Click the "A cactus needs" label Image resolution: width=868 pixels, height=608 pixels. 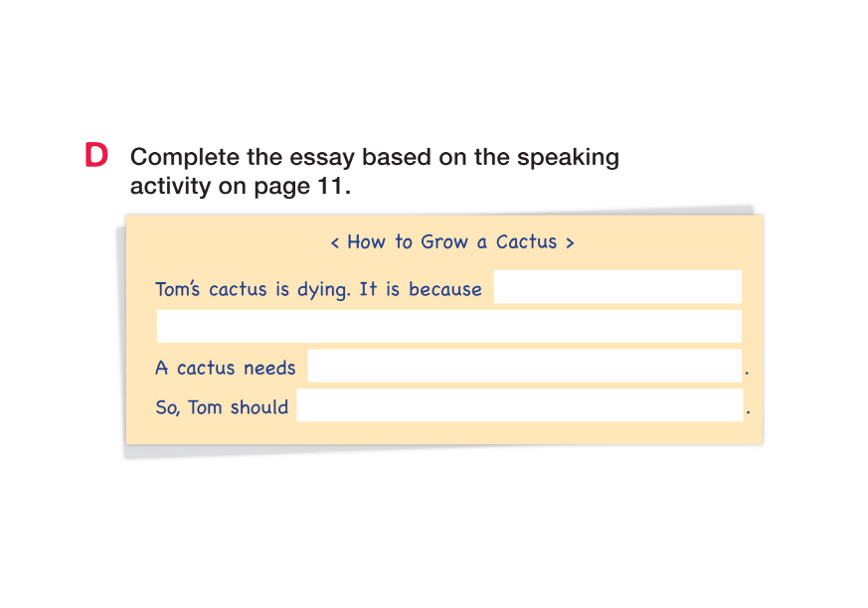point(226,369)
